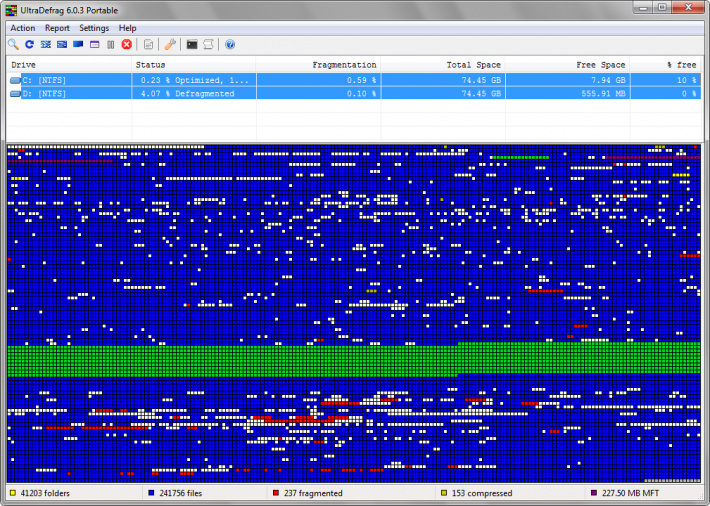The height and width of the screenshot is (506, 710).
Task: Select the D: [NTFS] drive row
Action: 354,93
